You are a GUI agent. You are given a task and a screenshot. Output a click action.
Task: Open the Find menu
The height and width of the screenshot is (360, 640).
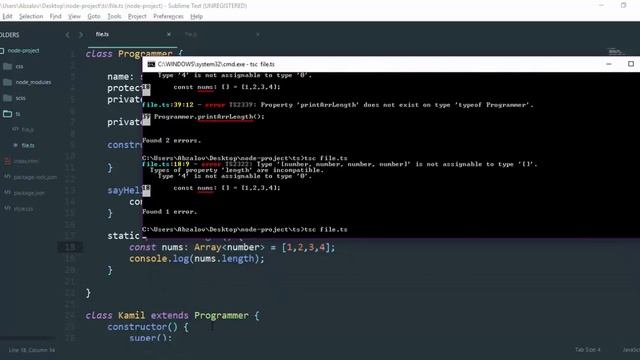56,16
